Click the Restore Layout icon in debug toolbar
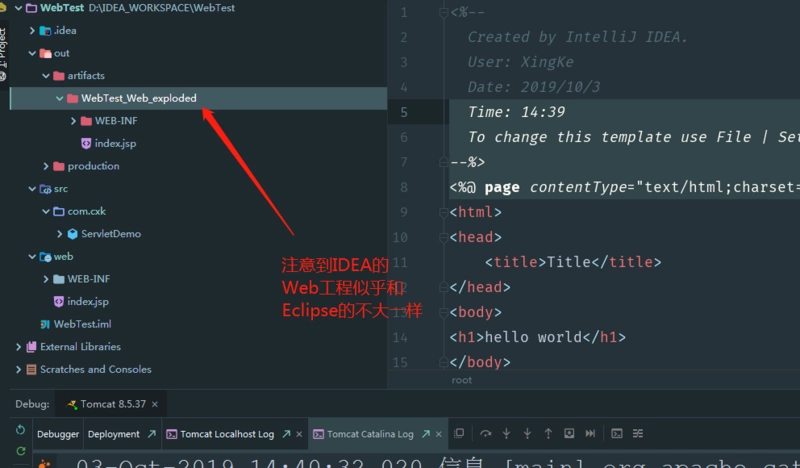This screenshot has height=468, width=800. tap(459, 434)
